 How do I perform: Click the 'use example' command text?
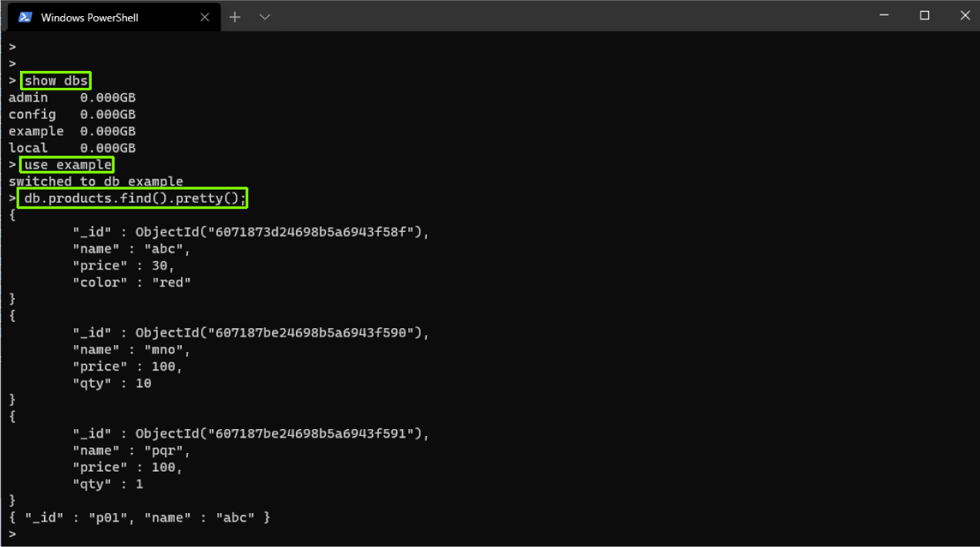click(x=68, y=165)
